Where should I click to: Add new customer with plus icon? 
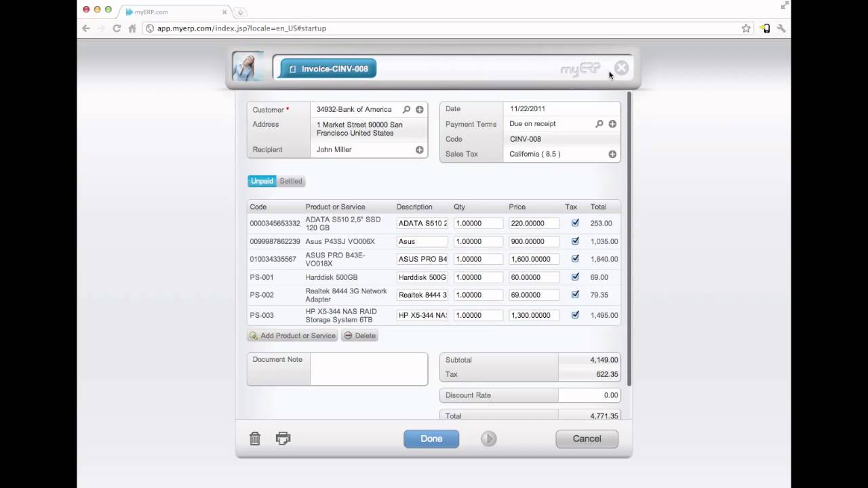(420, 110)
